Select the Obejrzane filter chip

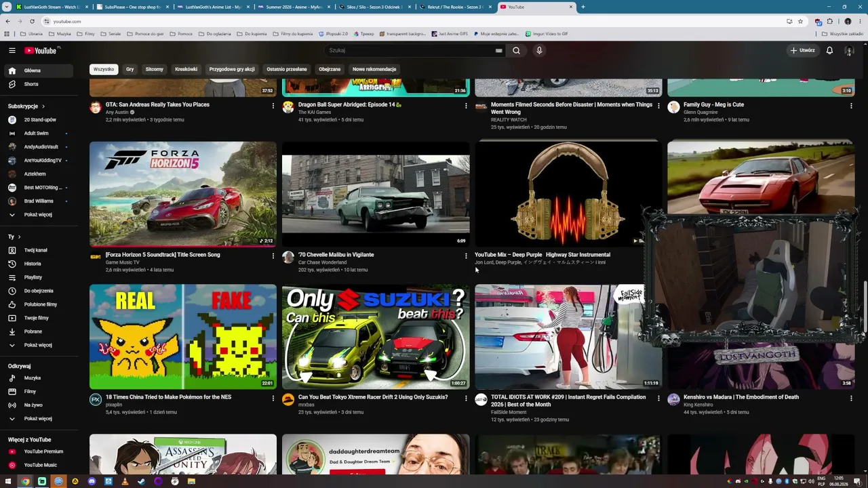(x=330, y=69)
